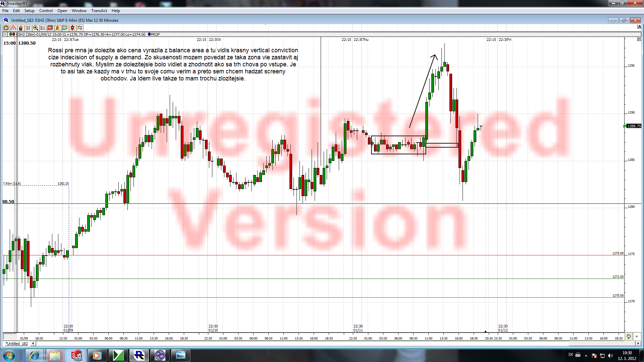The height and width of the screenshot is (362, 644).
Task: Click the sine wave chart icon
Action: click(80, 28)
